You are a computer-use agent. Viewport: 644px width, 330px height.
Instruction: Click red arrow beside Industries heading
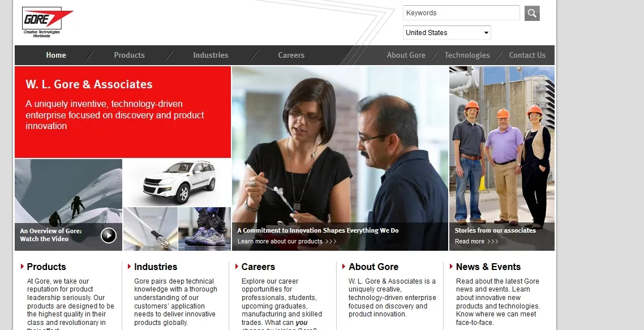tap(130, 267)
